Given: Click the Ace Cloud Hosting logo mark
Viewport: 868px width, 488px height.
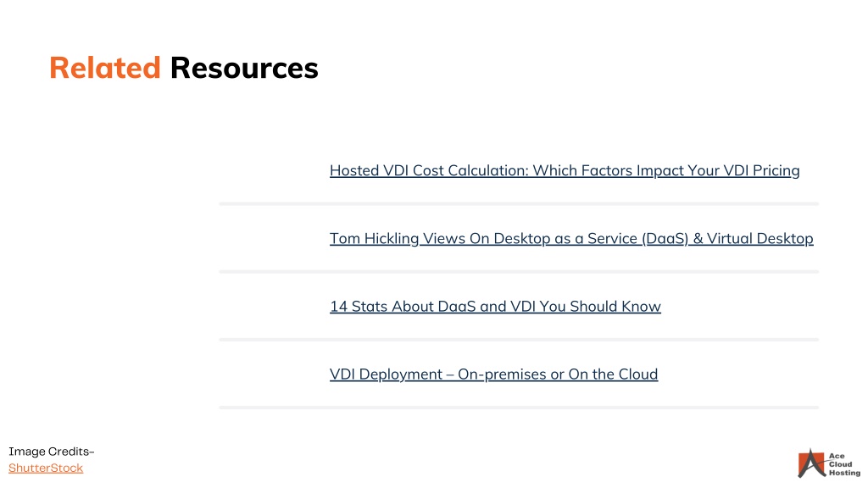Looking at the screenshot, I should tap(811, 463).
